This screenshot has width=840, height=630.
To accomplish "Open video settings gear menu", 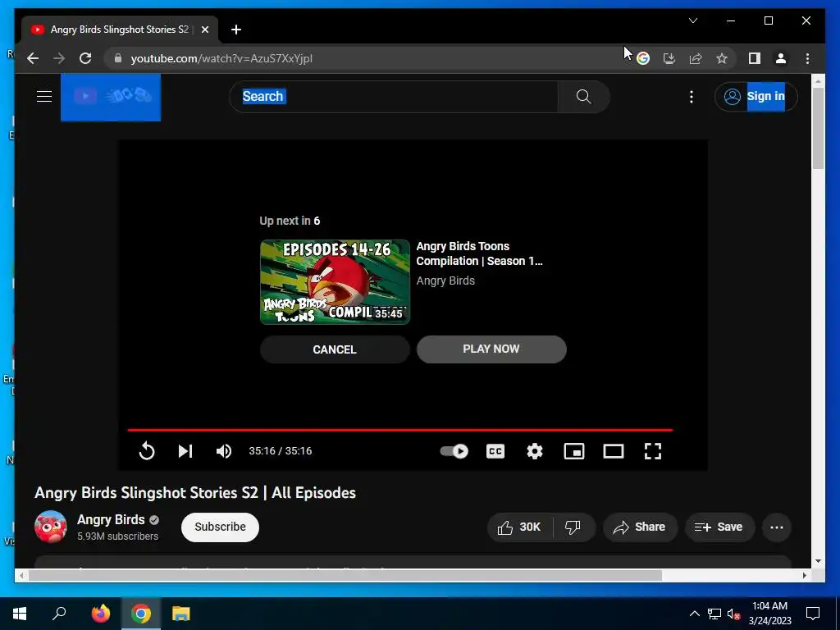I will point(535,451).
